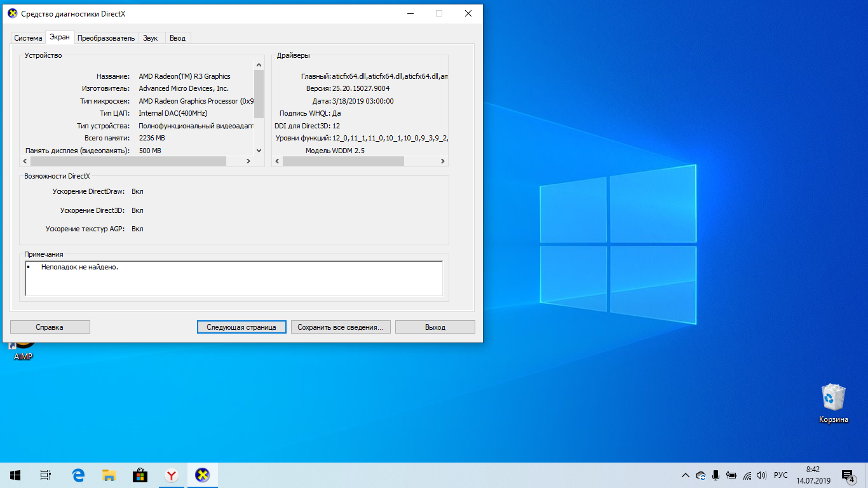Viewport: 868px width, 488px height.
Task: Click the battery power tray icon
Action: (x=731, y=475)
